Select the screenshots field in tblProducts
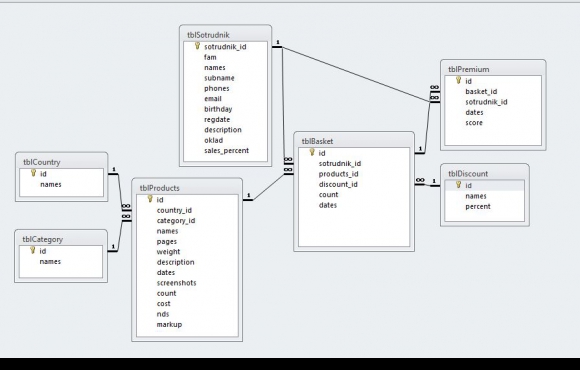This screenshot has width=580, height=370. tap(176, 283)
